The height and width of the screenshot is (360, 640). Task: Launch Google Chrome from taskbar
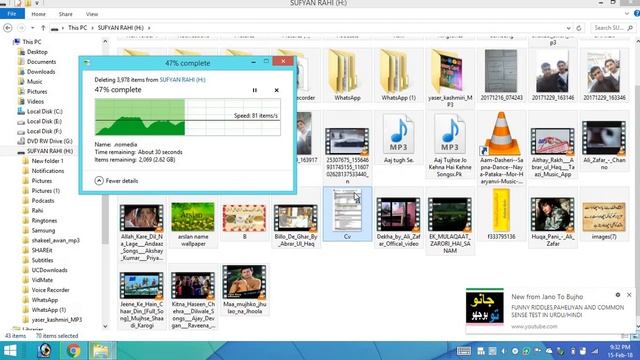pyautogui.click(x=74, y=351)
